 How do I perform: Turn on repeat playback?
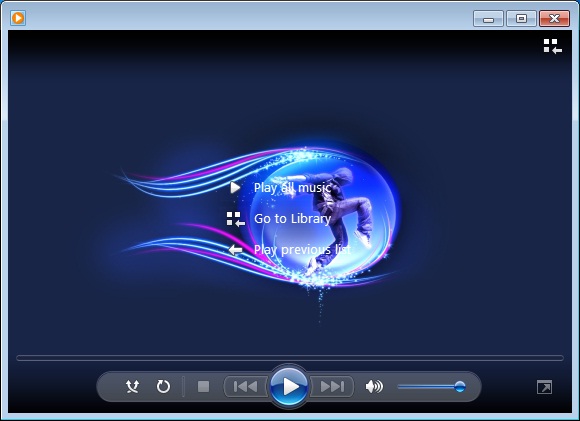click(x=163, y=387)
